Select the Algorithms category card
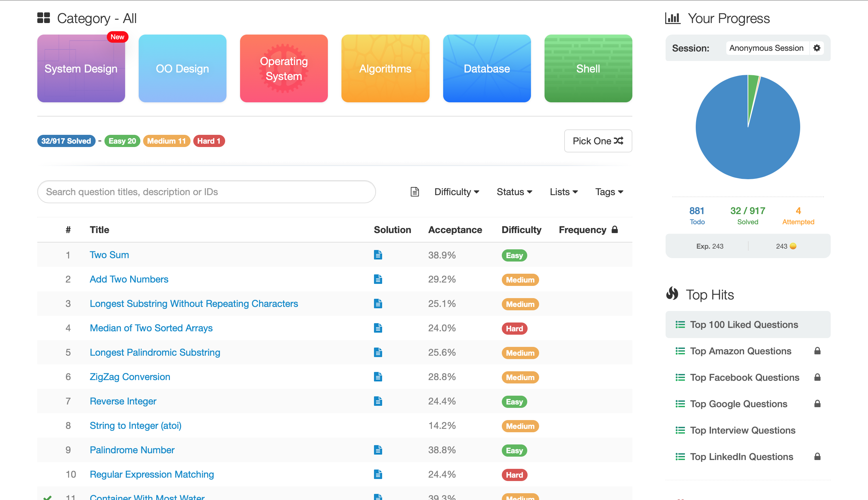868x500 pixels. tap(385, 68)
